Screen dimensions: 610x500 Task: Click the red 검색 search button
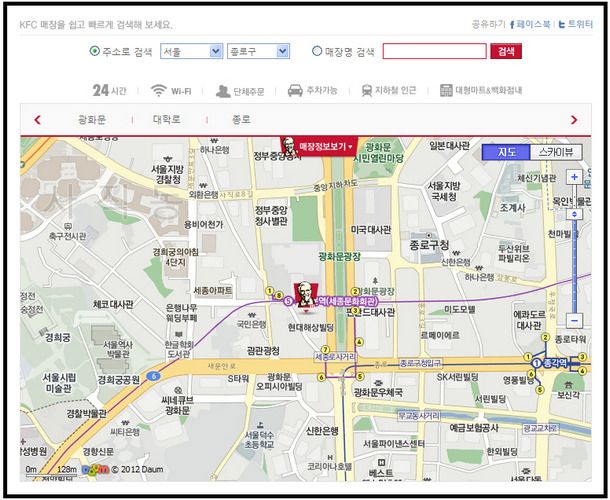[506, 51]
